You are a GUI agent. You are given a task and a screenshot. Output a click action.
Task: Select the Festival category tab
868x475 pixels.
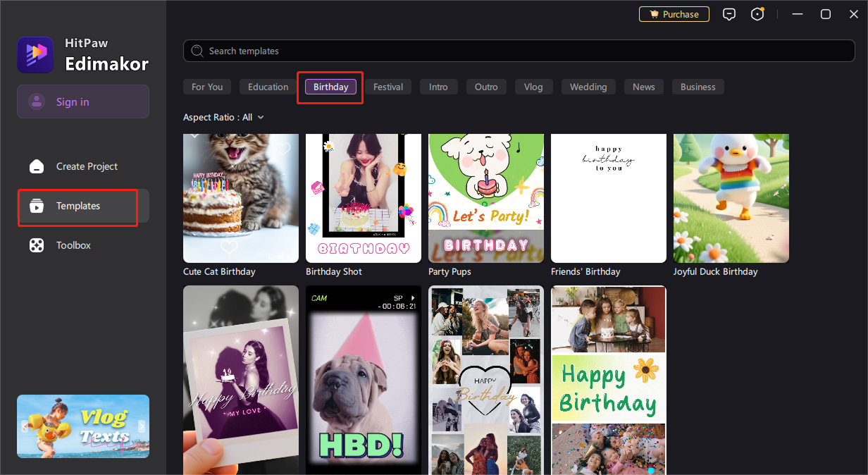tap(388, 87)
